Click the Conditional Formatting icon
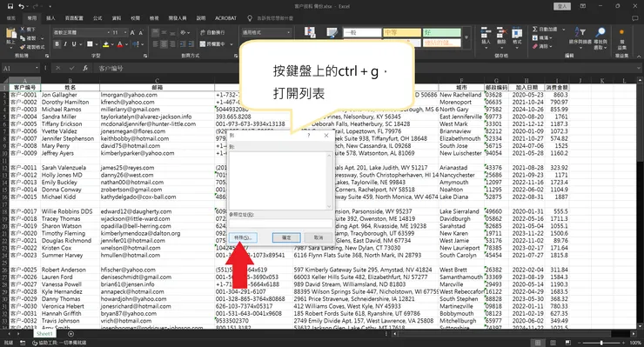 pyautogui.click(x=310, y=32)
